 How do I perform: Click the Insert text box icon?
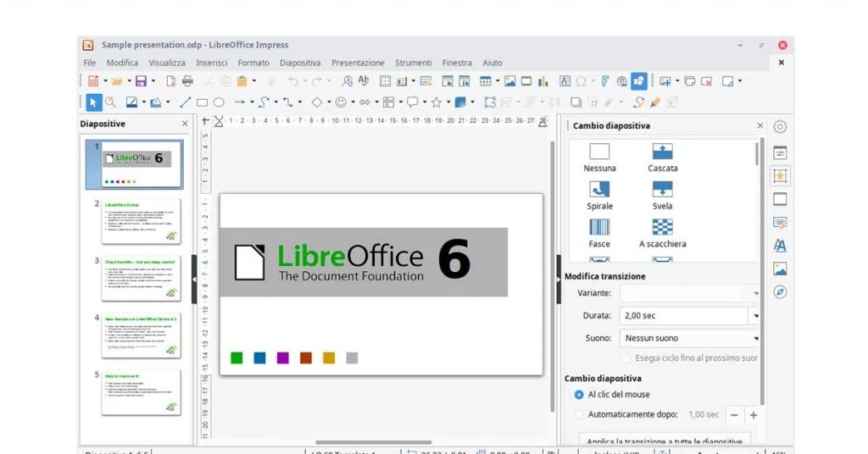click(565, 81)
